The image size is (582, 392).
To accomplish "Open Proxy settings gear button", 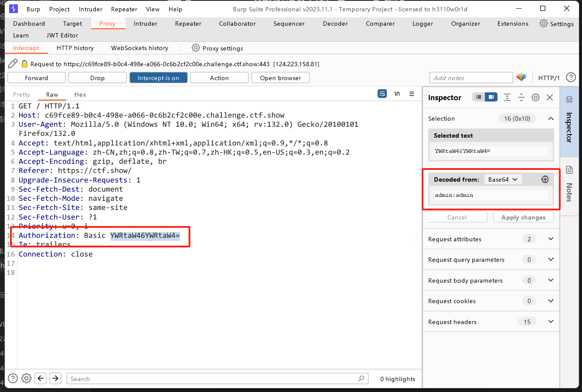I will [x=217, y=48].
